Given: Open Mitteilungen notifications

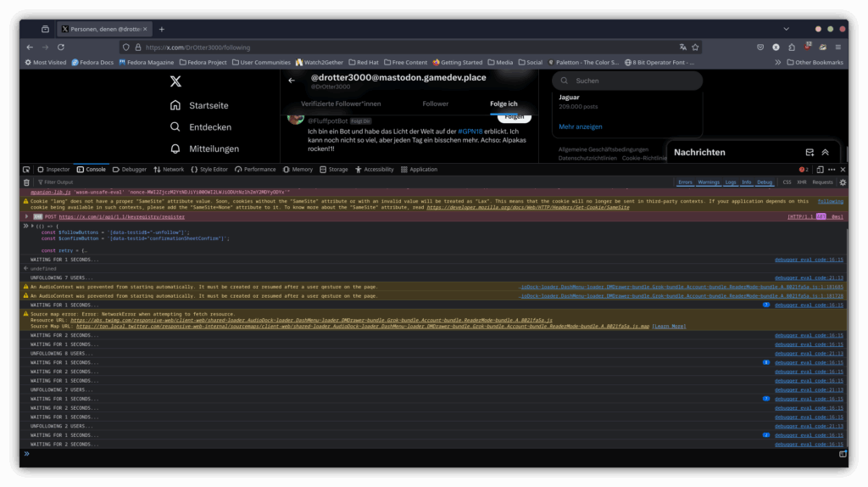Looking at the screenshot, I should 204,148.
